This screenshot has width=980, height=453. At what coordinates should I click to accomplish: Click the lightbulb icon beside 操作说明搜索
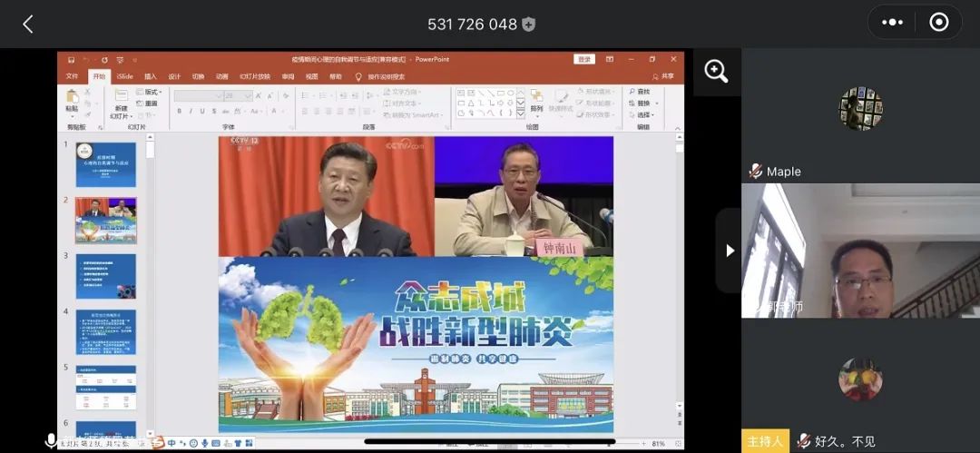tap(358, 76)
